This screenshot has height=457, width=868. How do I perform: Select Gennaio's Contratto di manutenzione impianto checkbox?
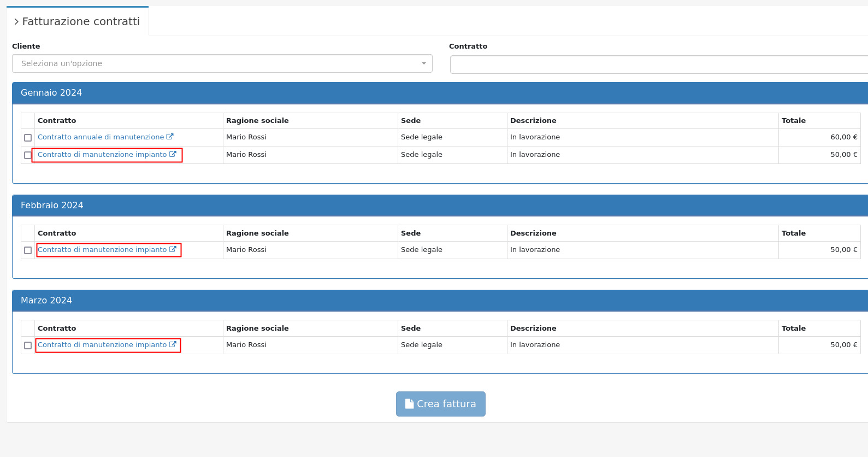(x=28, y=155)
